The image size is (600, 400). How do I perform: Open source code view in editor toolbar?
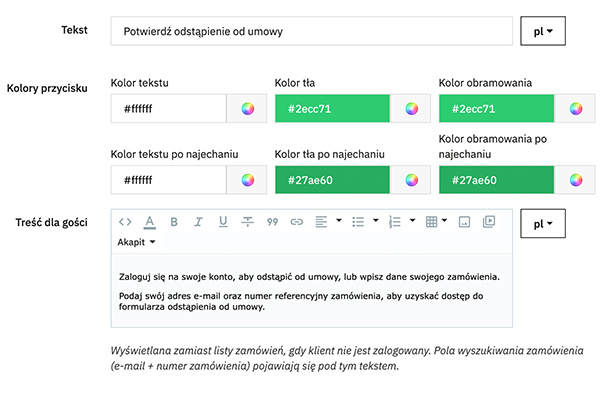click(125, 221)
